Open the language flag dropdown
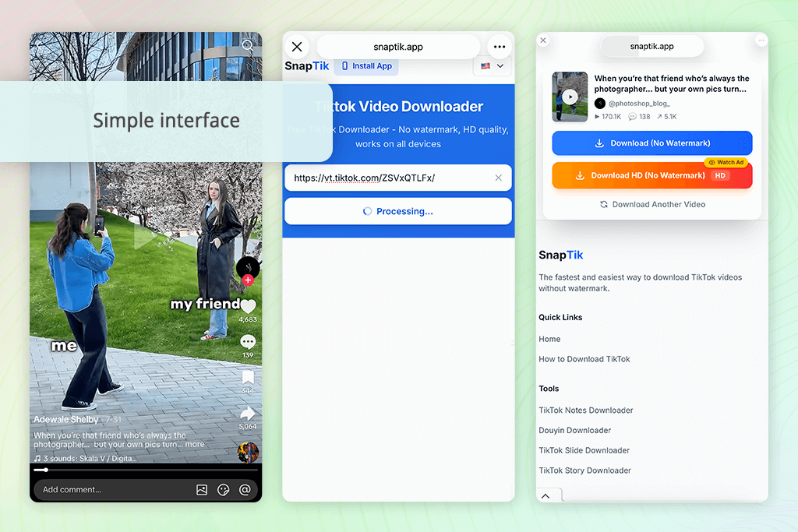Screen dimensions: 798x532 point(493,66)
